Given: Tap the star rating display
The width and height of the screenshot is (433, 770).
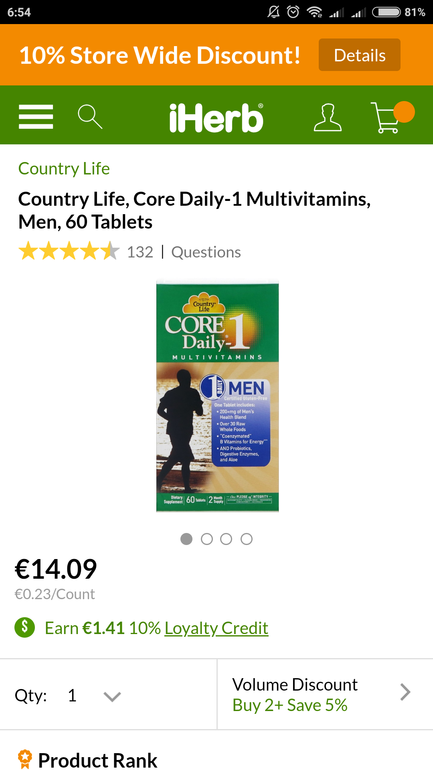Looking at the screenshot, I should [69, 252].
